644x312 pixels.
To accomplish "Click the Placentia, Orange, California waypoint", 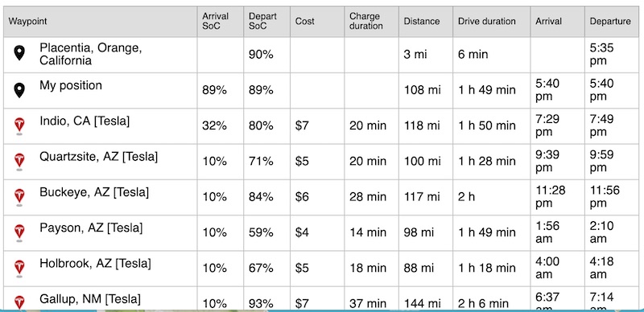I will click(91, 55).
